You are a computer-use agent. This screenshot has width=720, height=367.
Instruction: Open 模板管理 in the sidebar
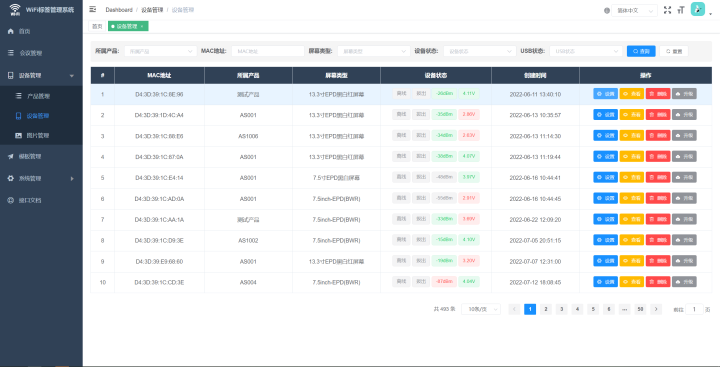point(41,157)
